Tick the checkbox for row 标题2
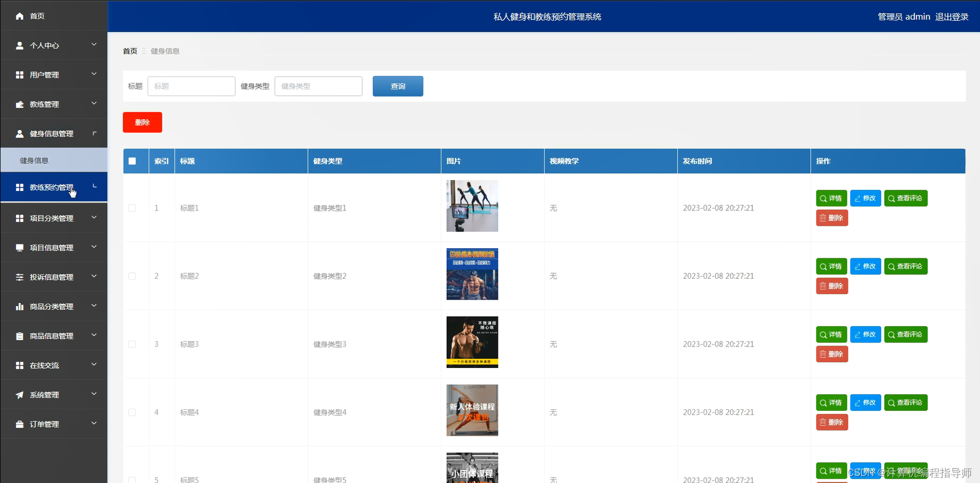 click(x=132, y=276)
